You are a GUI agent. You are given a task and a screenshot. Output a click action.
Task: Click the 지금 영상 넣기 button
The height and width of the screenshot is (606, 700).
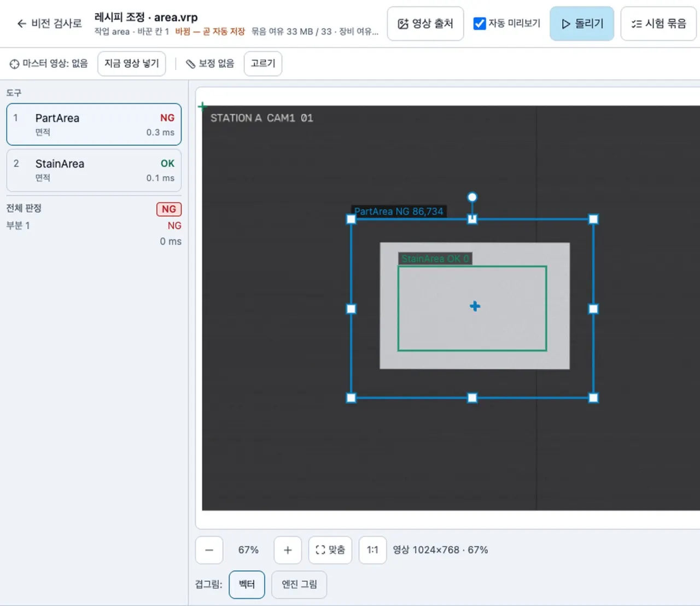coord(132,63)
